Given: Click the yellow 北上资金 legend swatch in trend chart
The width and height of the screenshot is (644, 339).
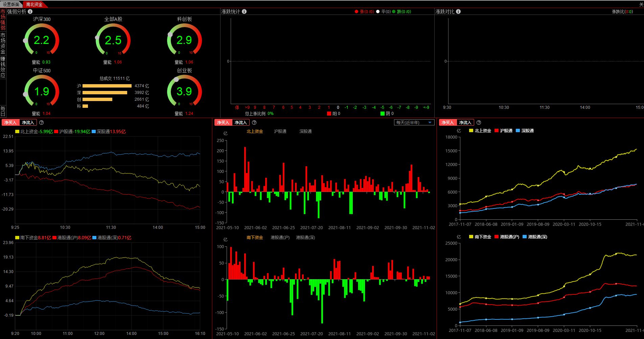Looking at the screenshot, I should click(x=471, y=131).
